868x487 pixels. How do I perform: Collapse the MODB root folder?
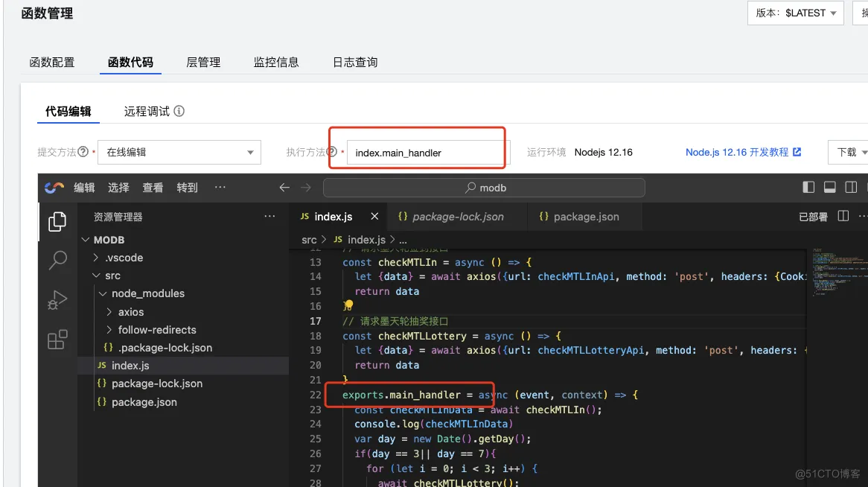coord(86,240)
